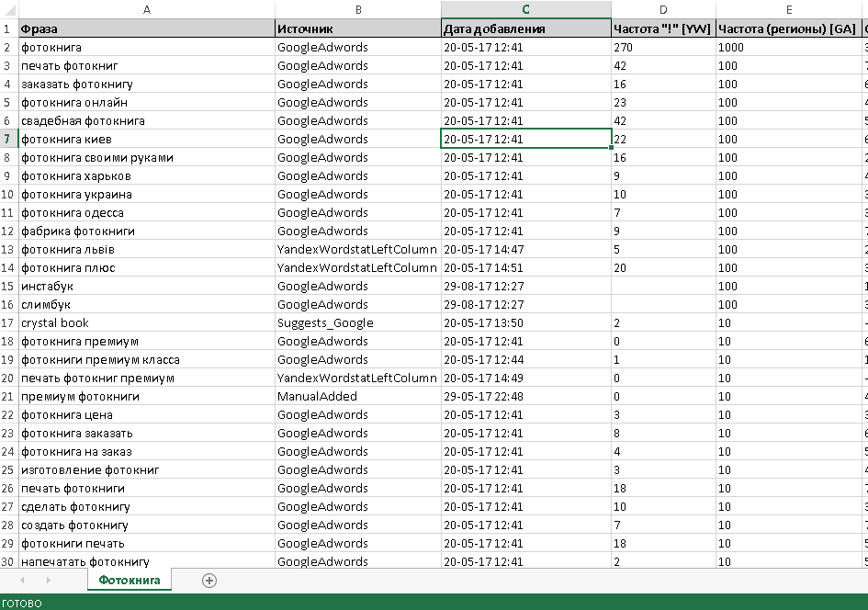Select the cell 'фотокнига киев'
Viewport: 868px width, 610px height.
pos(147,139)
